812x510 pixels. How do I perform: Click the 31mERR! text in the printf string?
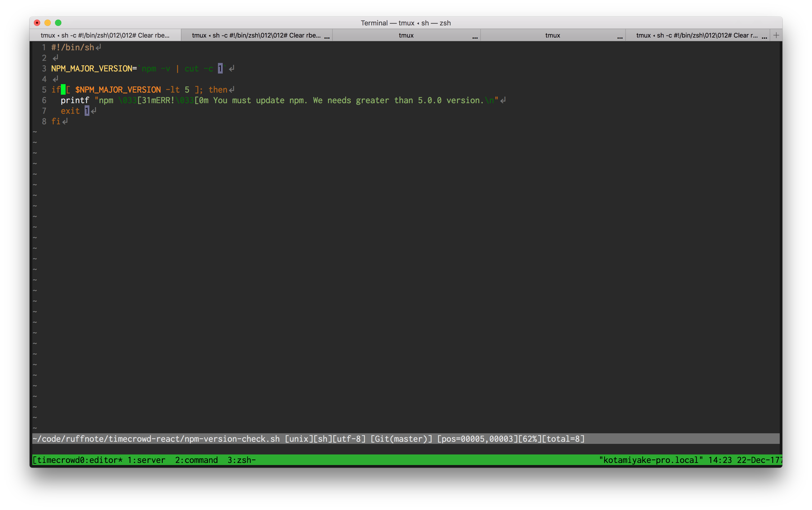pos(158,101)
